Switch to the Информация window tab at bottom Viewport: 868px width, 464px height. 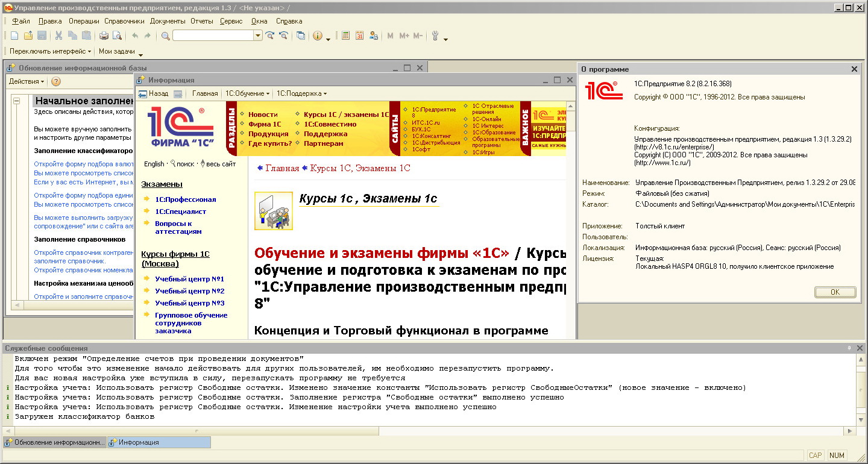159,442
